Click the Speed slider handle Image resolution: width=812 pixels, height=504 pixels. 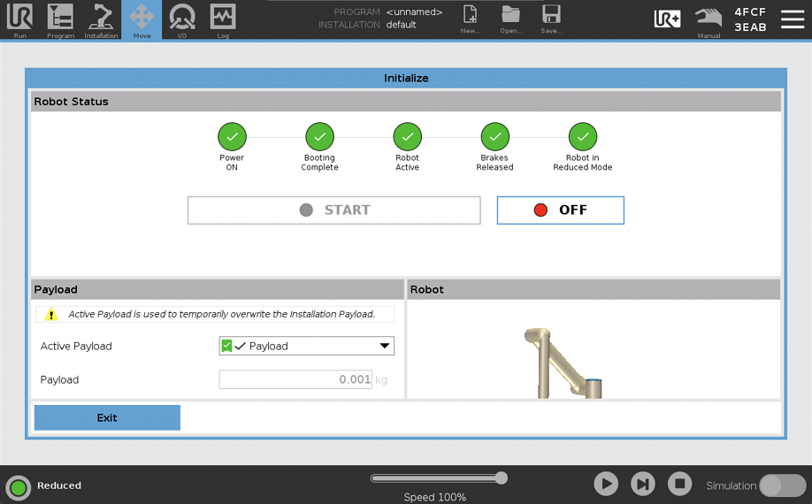pos(502,478)
